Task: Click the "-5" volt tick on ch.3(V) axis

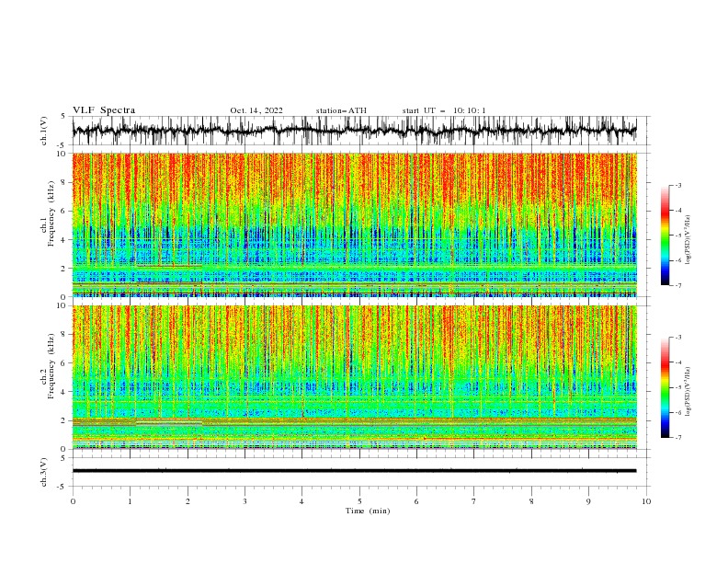Action: [63, 487]
